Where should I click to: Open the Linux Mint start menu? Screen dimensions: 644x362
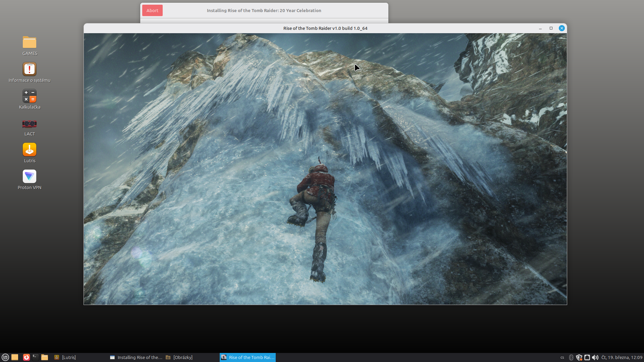(5, 357)
